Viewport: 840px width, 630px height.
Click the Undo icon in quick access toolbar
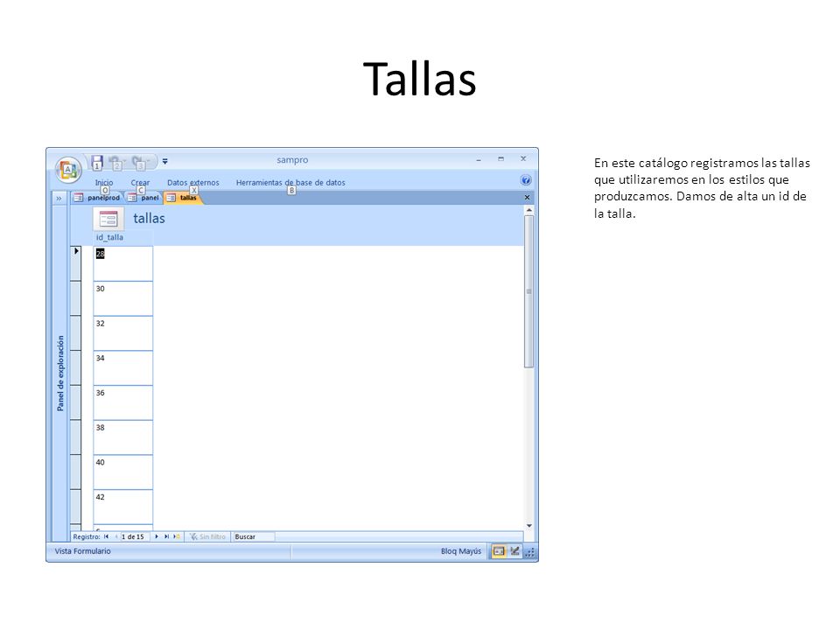pyautogui.click(x=115, y=162)
